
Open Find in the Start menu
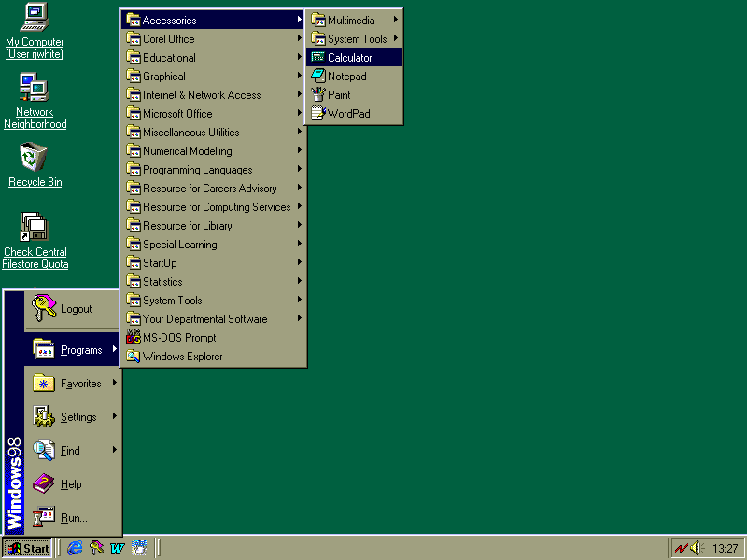(72, 451)
